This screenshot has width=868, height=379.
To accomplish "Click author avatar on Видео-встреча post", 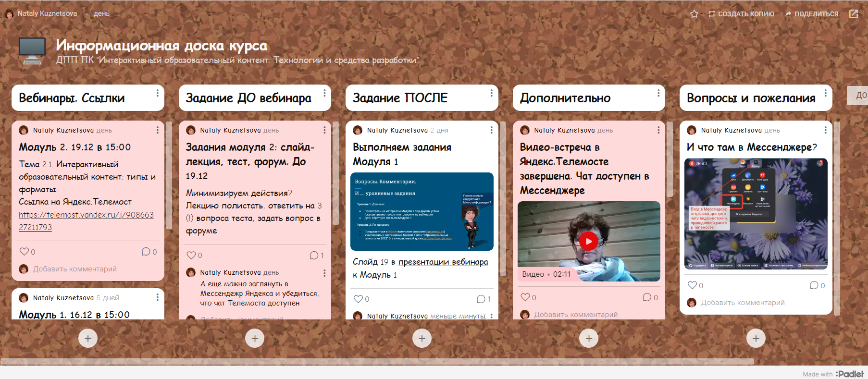I will [525, 130].
